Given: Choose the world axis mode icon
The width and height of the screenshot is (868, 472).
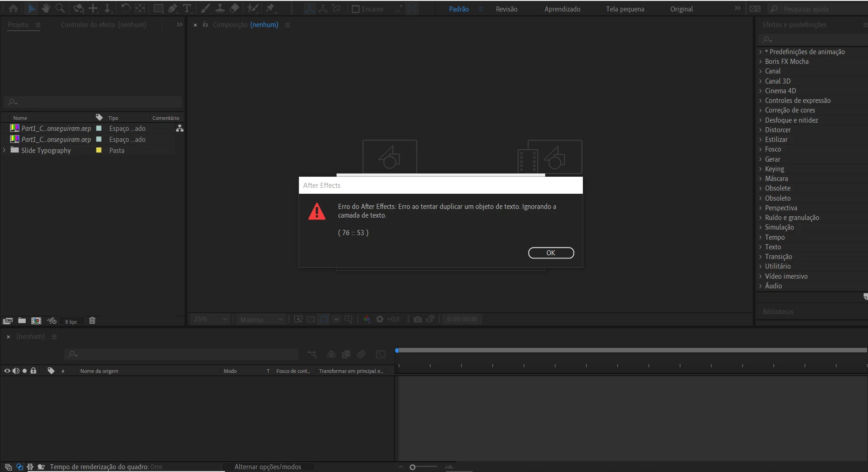Looking at the screenshot, I should 323,9.
